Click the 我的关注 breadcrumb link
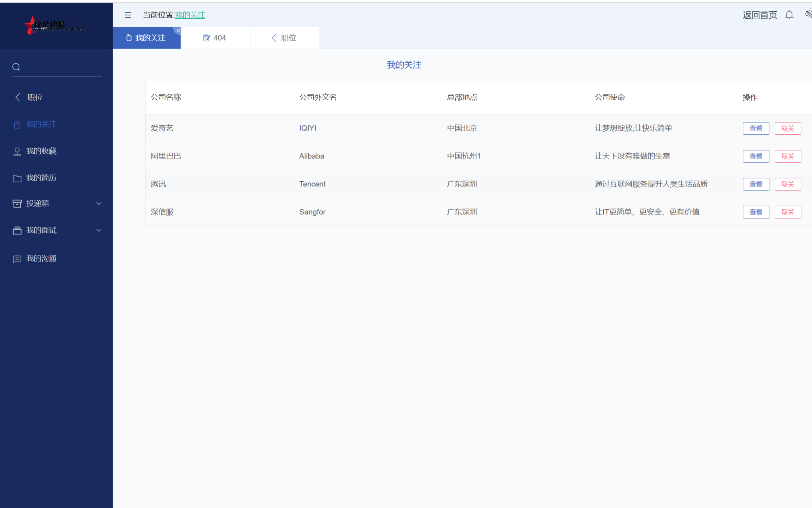This screenshot has height=508, width=812. (190, 15)
